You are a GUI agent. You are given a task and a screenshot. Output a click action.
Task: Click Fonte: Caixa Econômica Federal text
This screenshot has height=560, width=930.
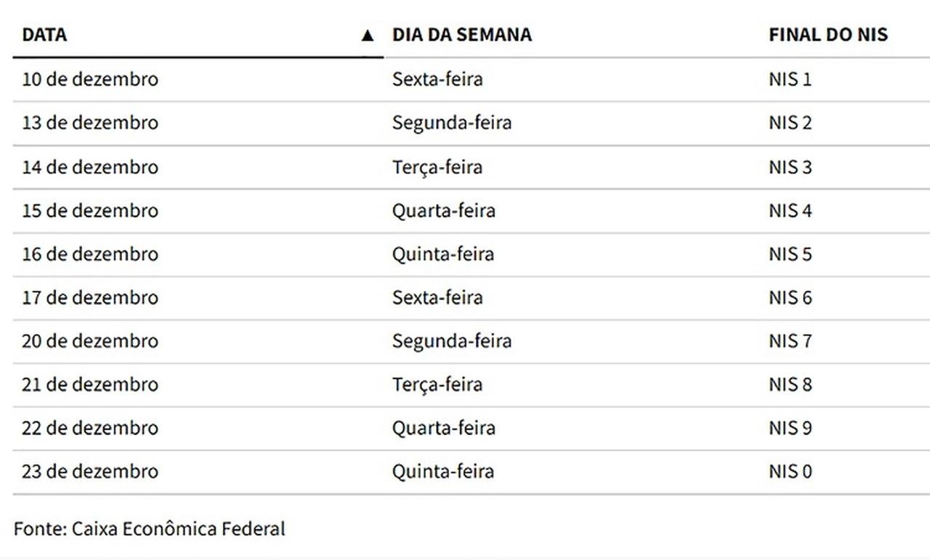[149, 529]
